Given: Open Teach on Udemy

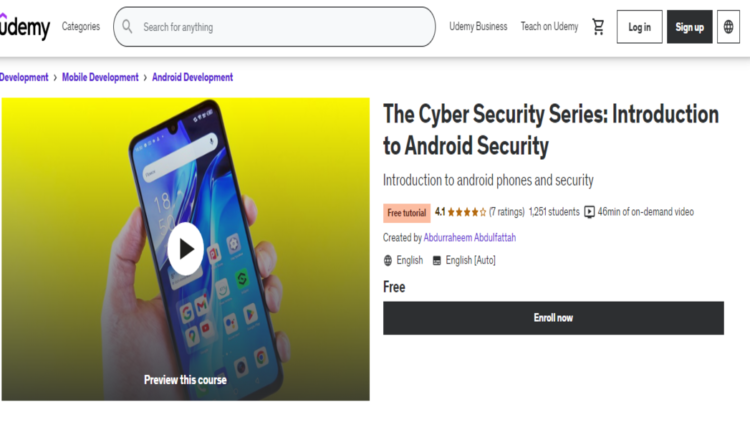Looking at the screenshot, I should (x=549, y=27).
